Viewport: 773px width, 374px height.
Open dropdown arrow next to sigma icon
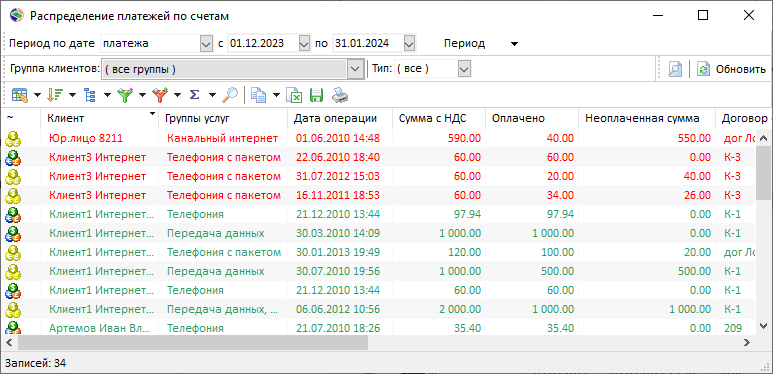tap(212, 95)
